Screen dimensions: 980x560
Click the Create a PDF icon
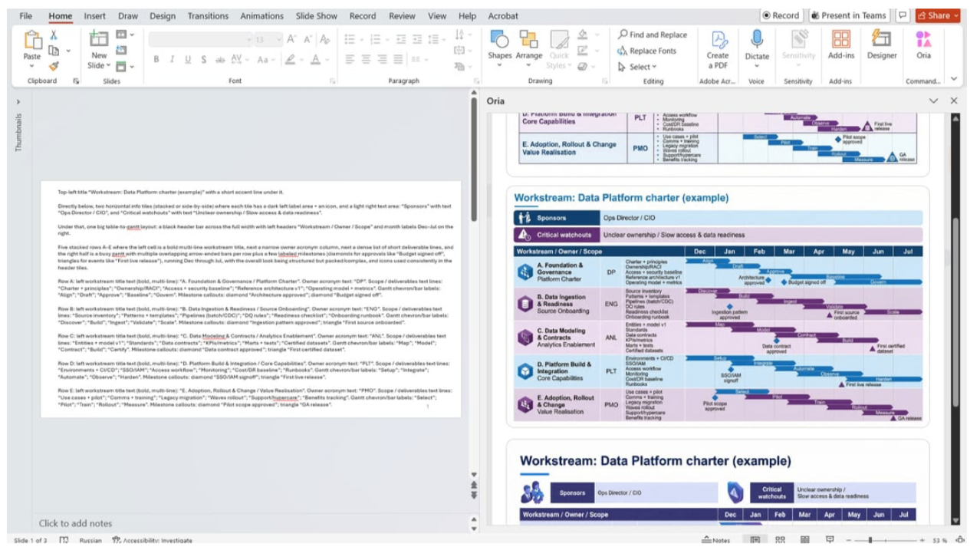tap(718, 45)
